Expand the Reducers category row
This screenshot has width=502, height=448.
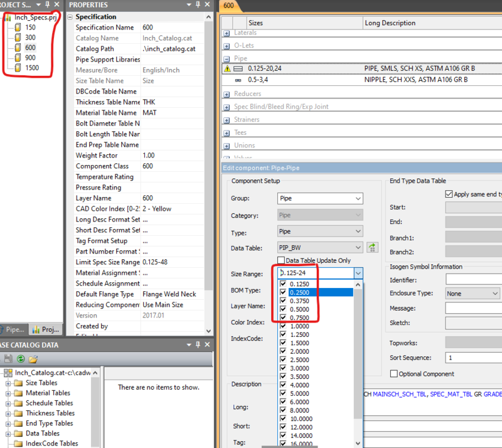227,94
